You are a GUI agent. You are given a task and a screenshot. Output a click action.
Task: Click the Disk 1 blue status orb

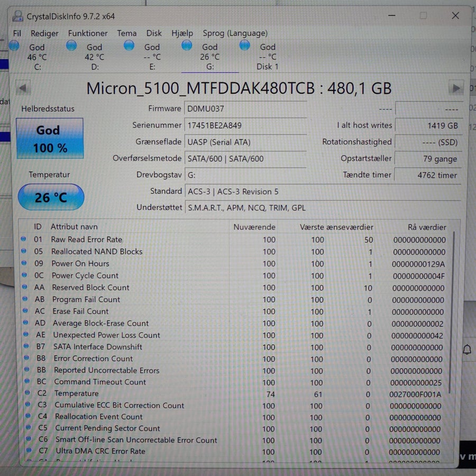pos(245,45)
